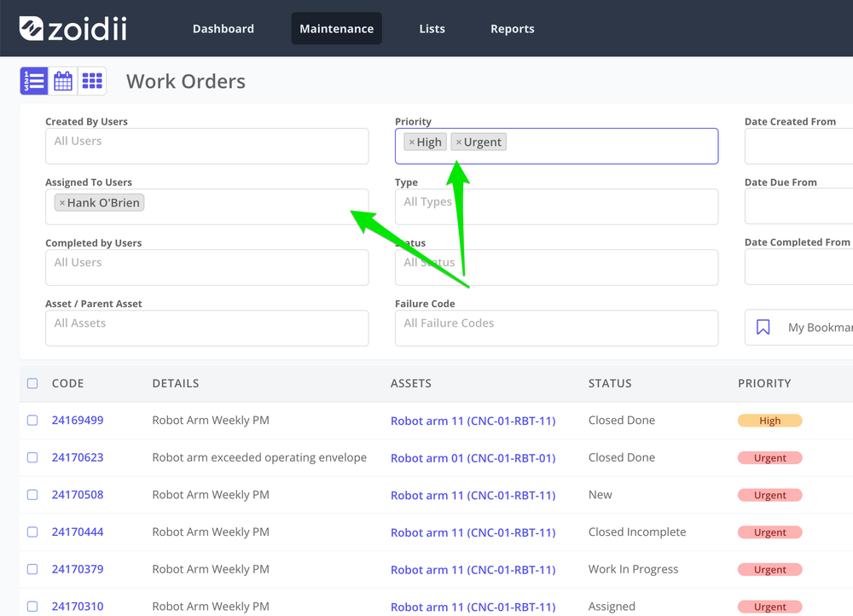This screenshot has width=853, height=616.
Task: Open Robot arm 01 (CNC-01-RBT-01) asset link
Action: point(473,458)
